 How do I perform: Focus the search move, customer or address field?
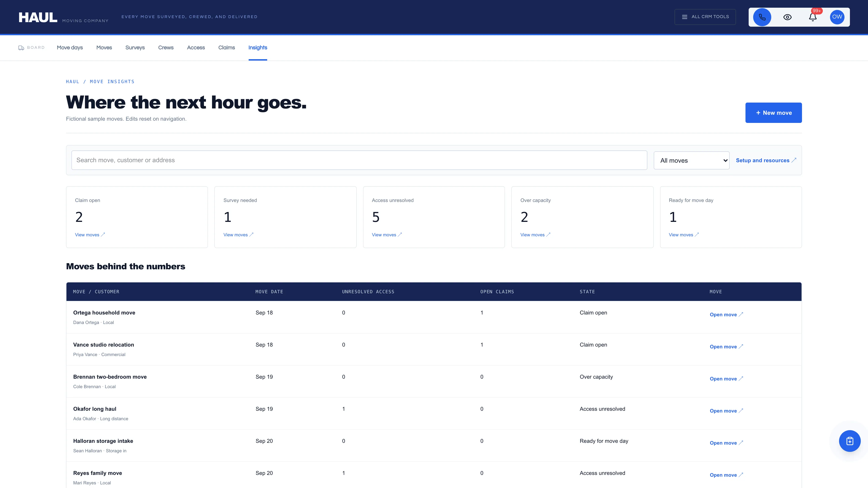359,160
